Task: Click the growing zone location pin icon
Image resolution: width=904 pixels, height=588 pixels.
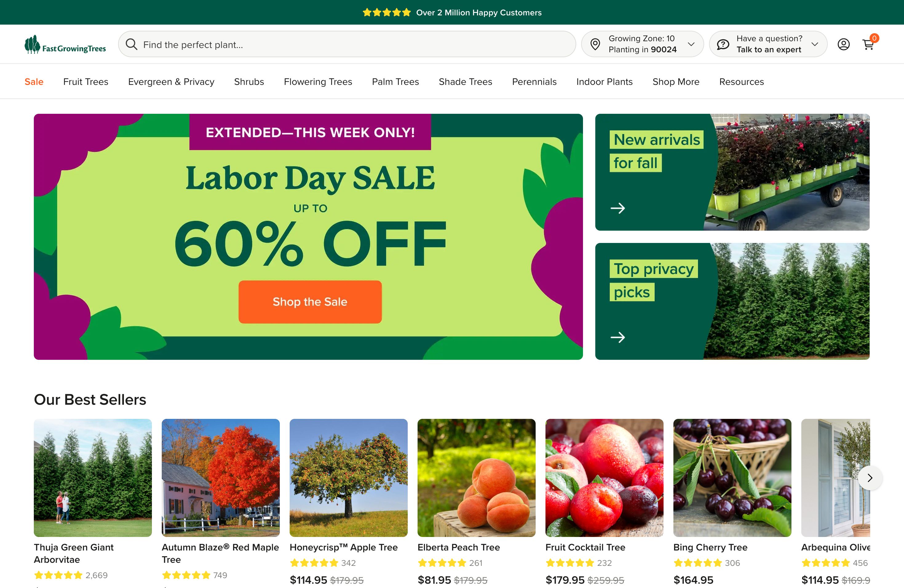Action: tap(595, 44)
